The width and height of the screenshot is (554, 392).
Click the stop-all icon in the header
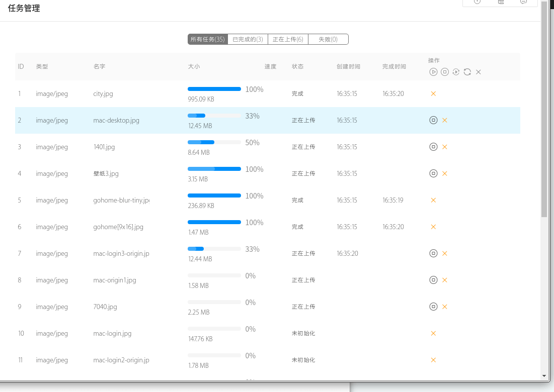tap(445, 72)
